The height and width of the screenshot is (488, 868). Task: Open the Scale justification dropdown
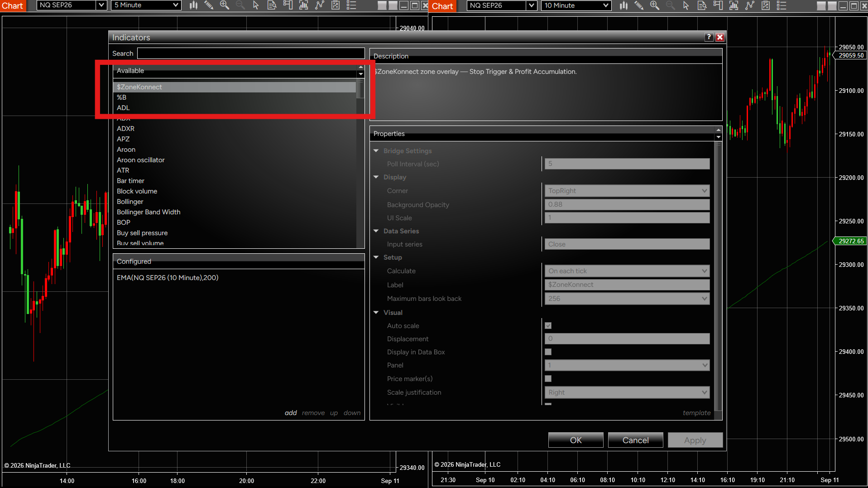tap(627, 392)
